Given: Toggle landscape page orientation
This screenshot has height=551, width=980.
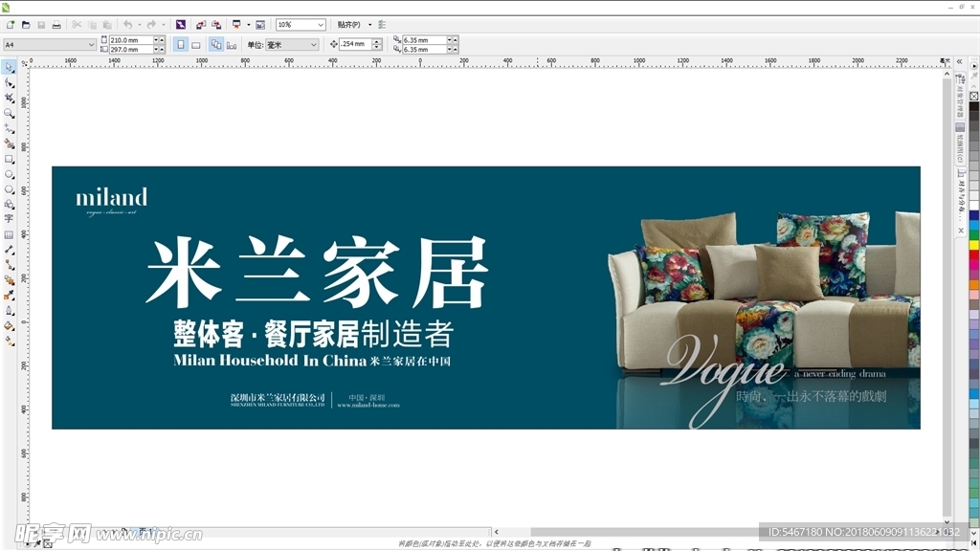Looking at the screenshot, I should [196, 44].
